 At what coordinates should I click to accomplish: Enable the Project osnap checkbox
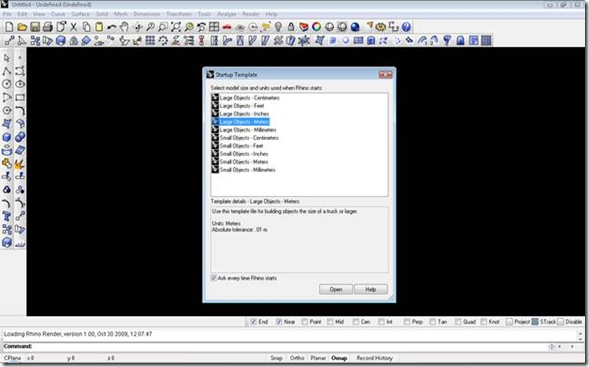pyautogui.click(x=509, y=322)
